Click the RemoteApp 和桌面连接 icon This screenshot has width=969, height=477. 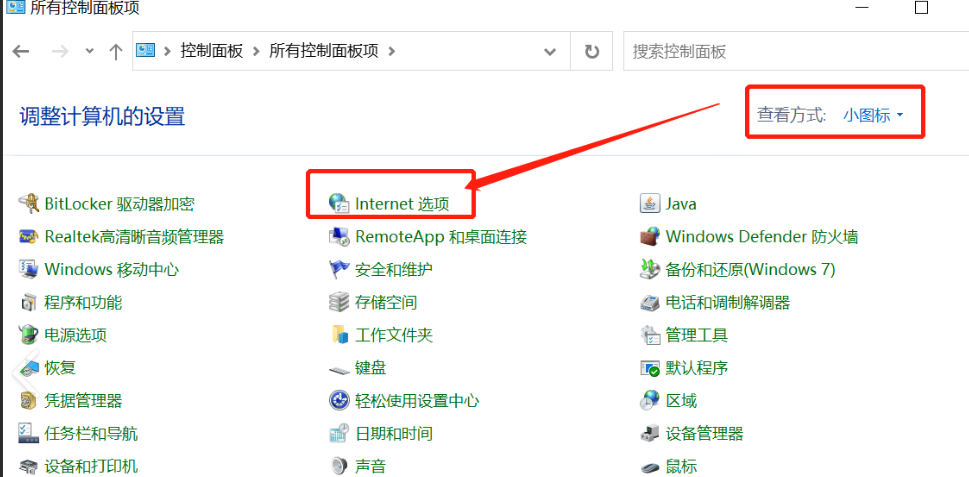pos(339,237)
